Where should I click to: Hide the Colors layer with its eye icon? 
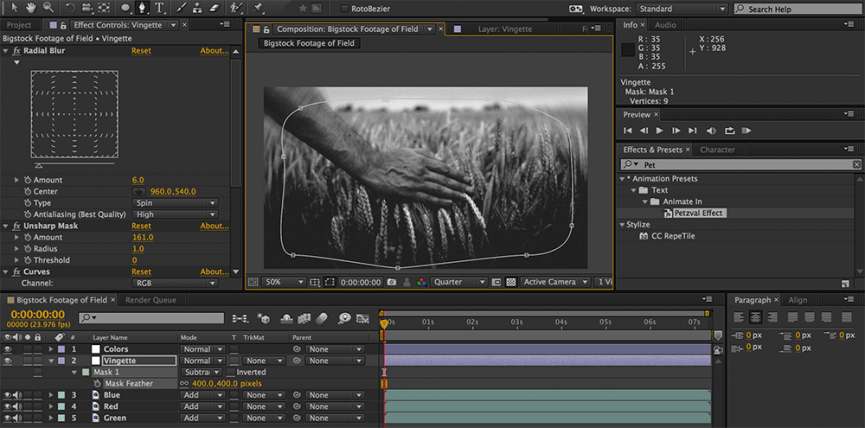click(8, 349)
